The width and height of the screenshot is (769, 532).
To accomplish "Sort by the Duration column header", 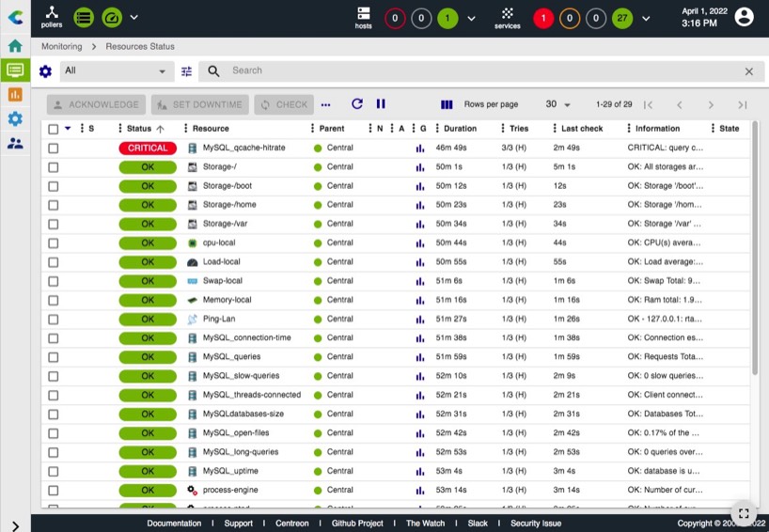I will (460, 129).
